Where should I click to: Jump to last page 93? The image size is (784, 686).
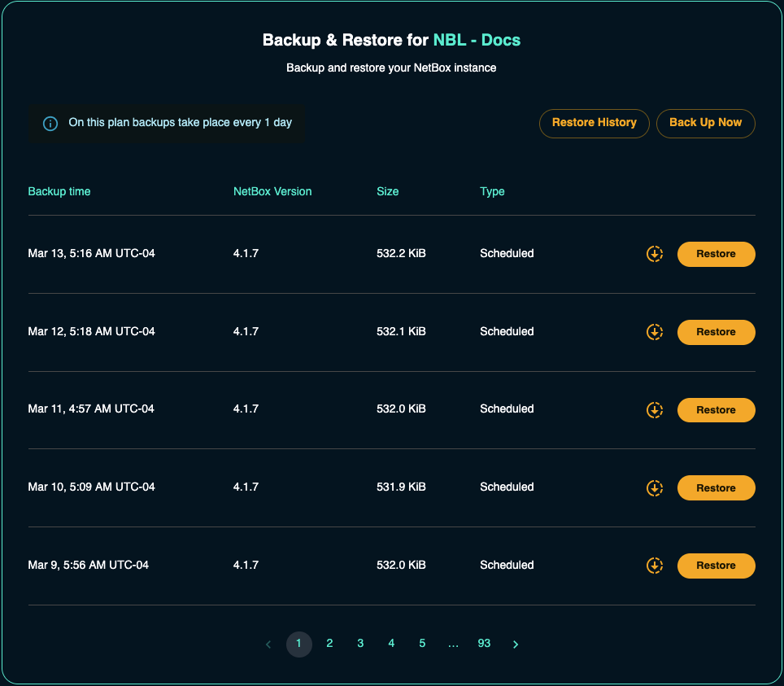coord(484,644)
